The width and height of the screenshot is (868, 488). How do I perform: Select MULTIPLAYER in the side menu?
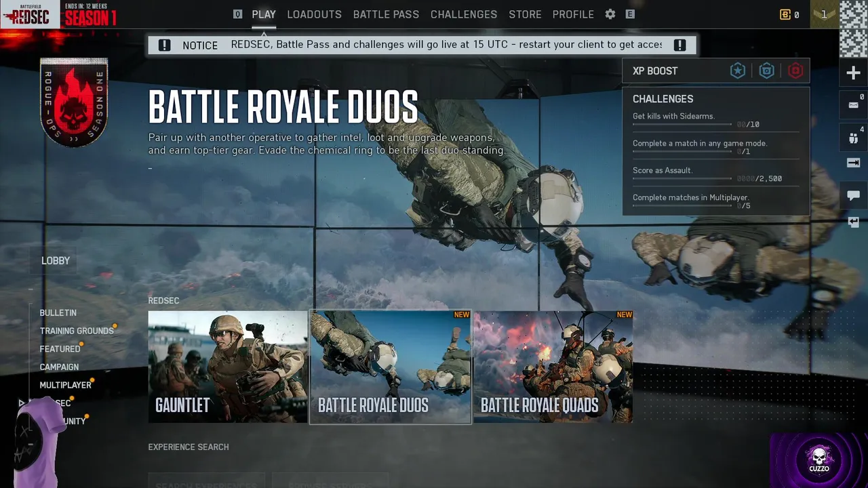point(65,385)
